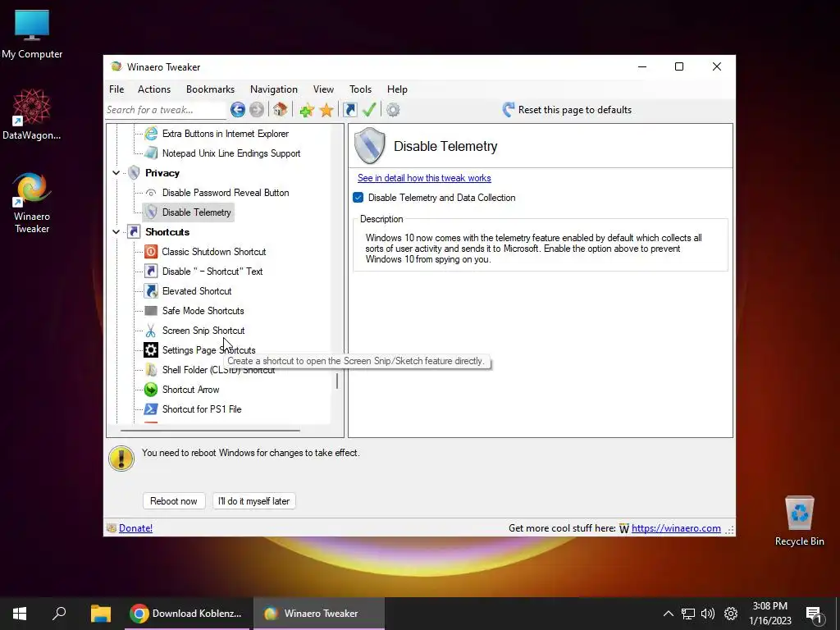Open the network icon in system tray

coord(688,614)
